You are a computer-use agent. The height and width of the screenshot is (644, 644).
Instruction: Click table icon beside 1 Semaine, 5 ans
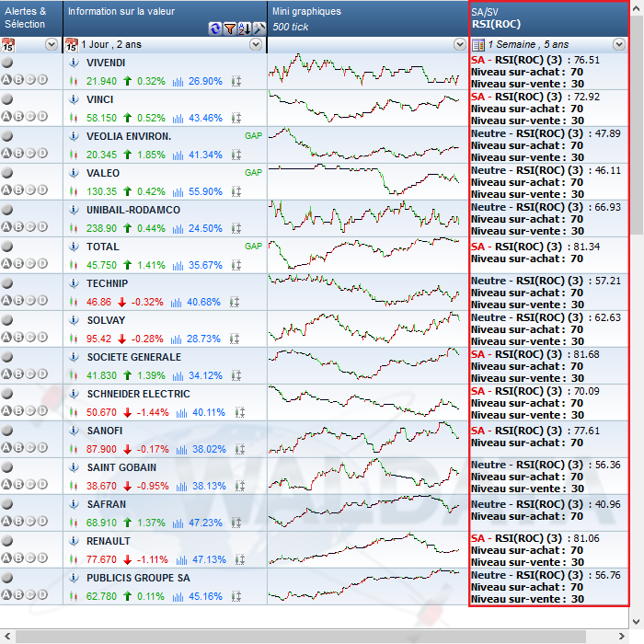coord(478,45)
